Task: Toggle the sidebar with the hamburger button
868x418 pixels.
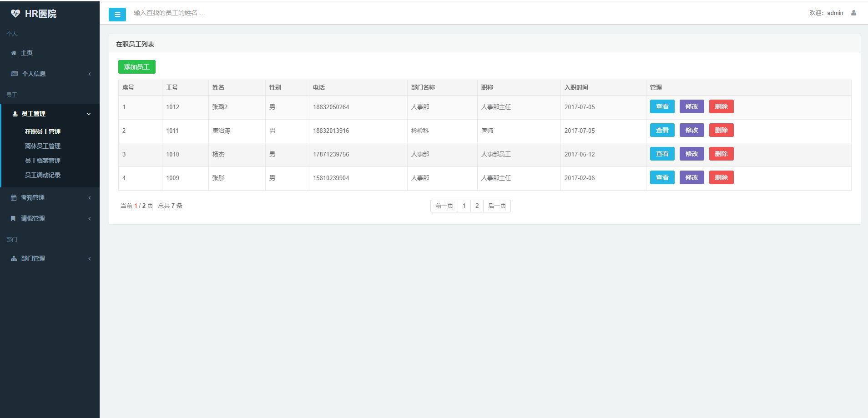Action: pos(117,15)
